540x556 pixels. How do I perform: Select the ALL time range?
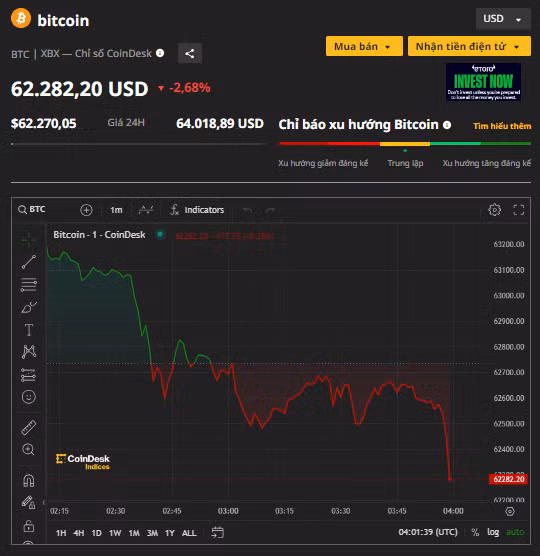[x=189, y=533]
